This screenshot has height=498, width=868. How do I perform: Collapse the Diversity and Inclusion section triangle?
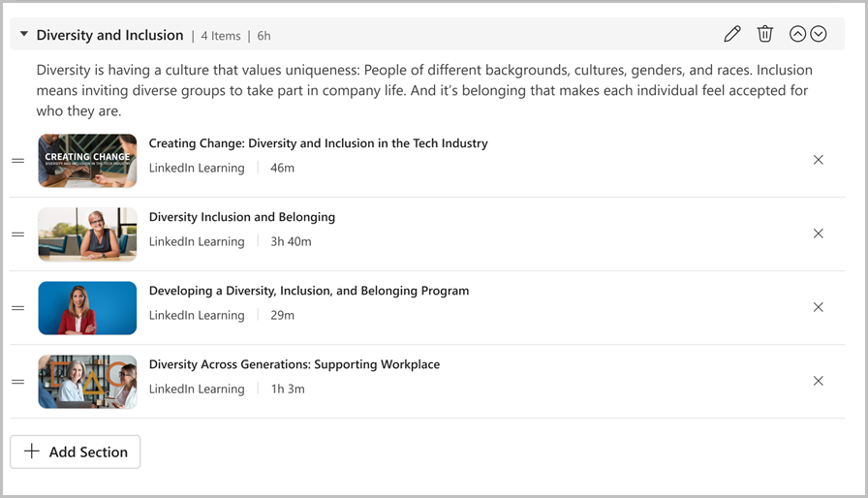coord(24,34)
